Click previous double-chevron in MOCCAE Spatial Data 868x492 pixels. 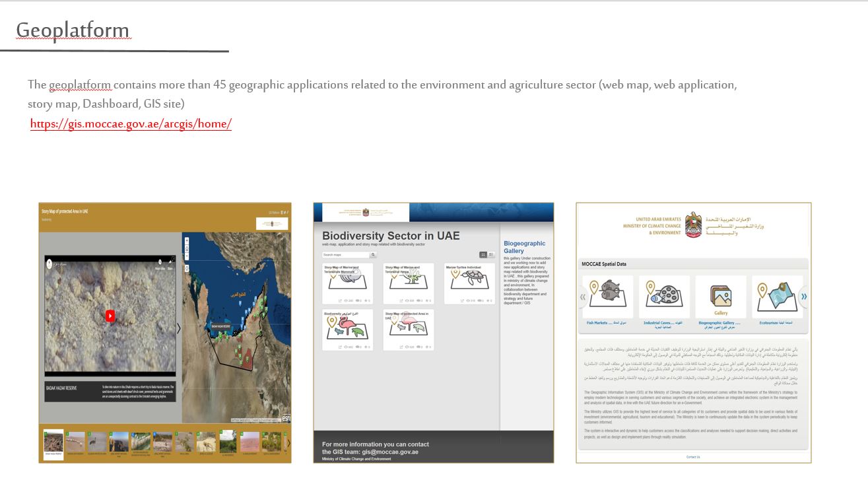tap(583, 297)
